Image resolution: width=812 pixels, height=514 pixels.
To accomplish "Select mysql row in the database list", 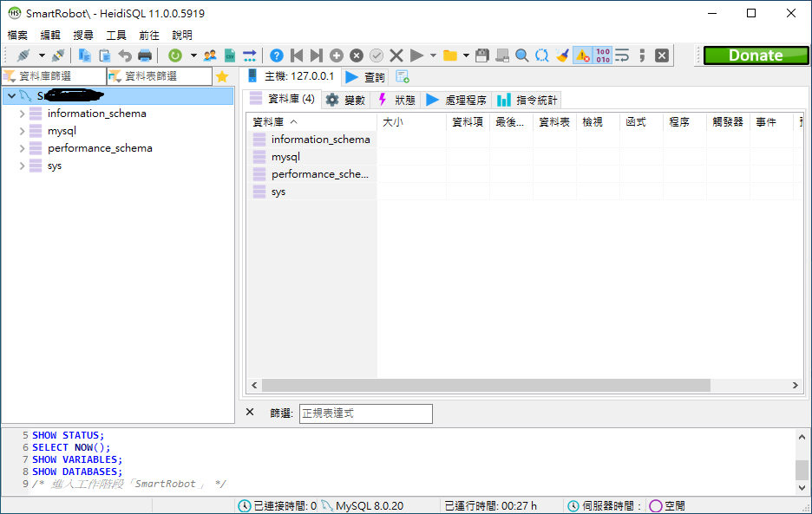I will 311,157.
